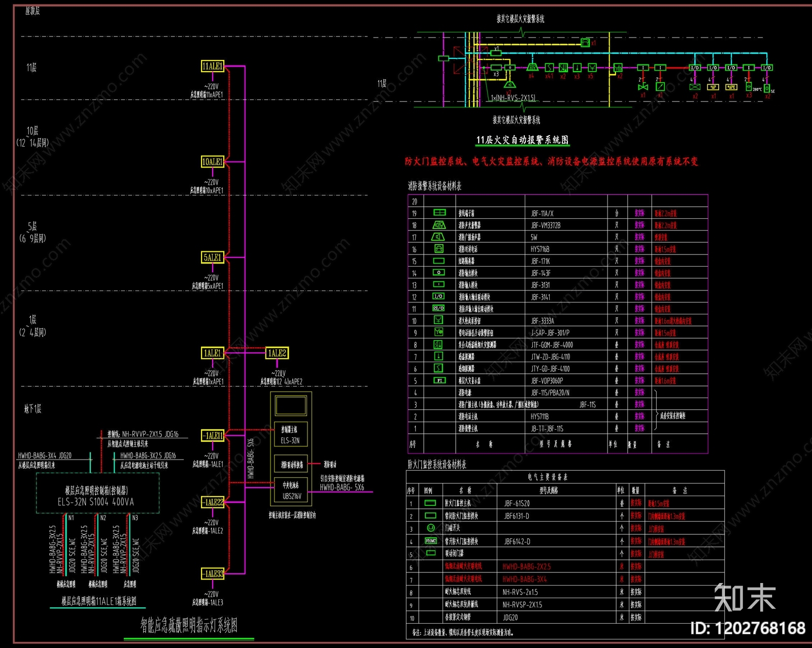Click the round door-switch symbol in row 3
The height and width of the screenshot is (648, 812).
(x=431, y=528)
